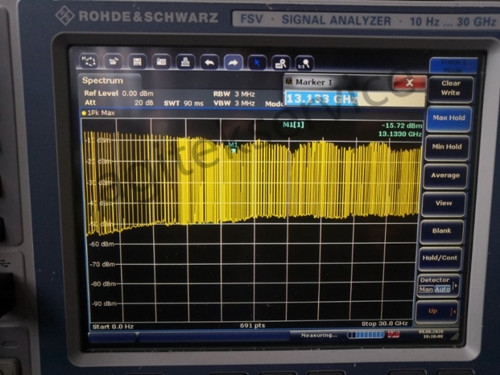This screenshot has width=500, height=375.
Task: Click the Zoom off 1:1 icon
Action: point(304,63)
